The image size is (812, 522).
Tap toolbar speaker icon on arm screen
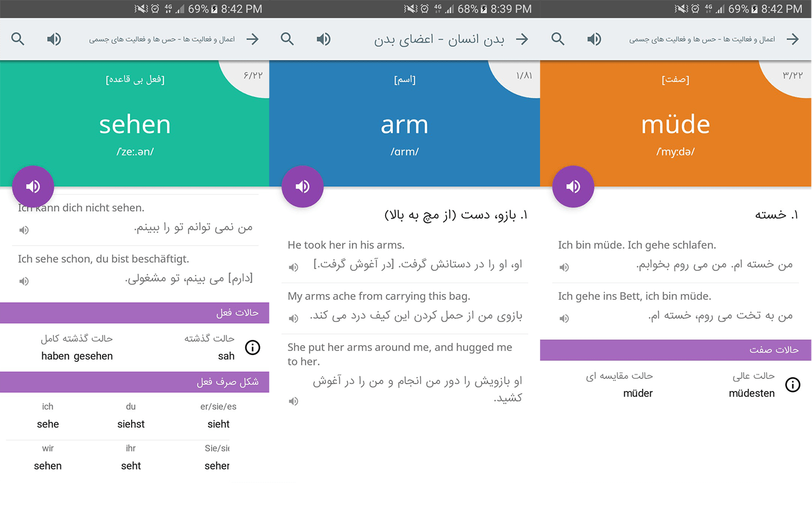tap(324, 39)
